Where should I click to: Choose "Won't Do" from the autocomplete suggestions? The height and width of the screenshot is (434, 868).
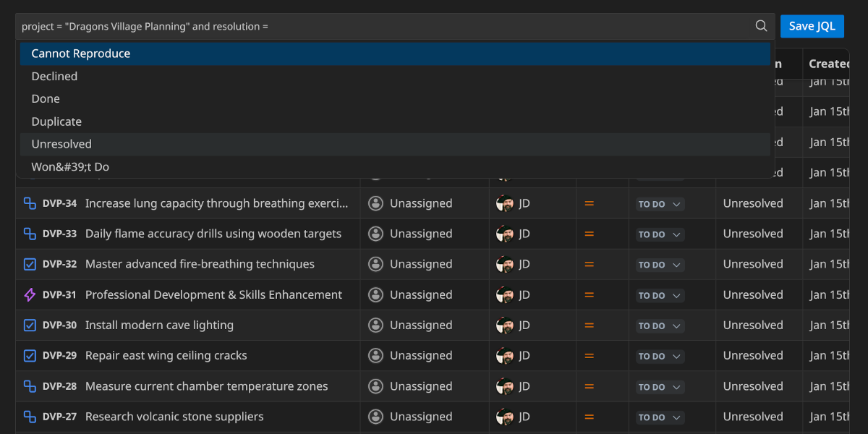tap(69, 166)
